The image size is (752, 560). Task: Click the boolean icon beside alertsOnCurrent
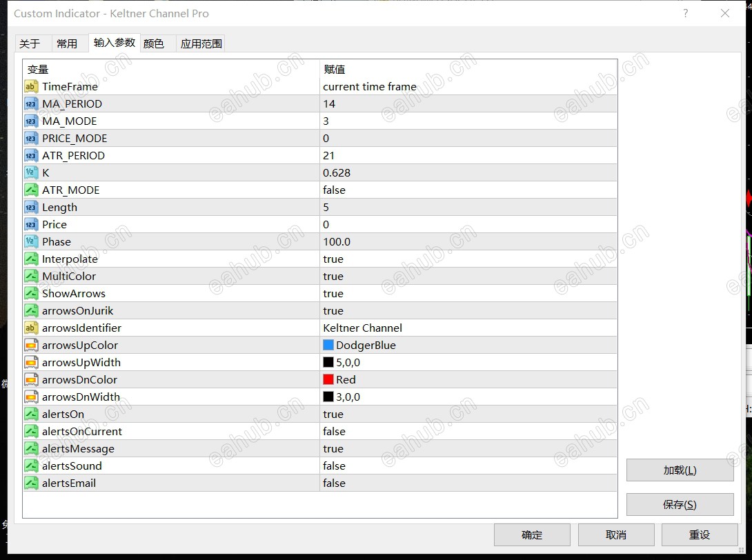(30, 432)
